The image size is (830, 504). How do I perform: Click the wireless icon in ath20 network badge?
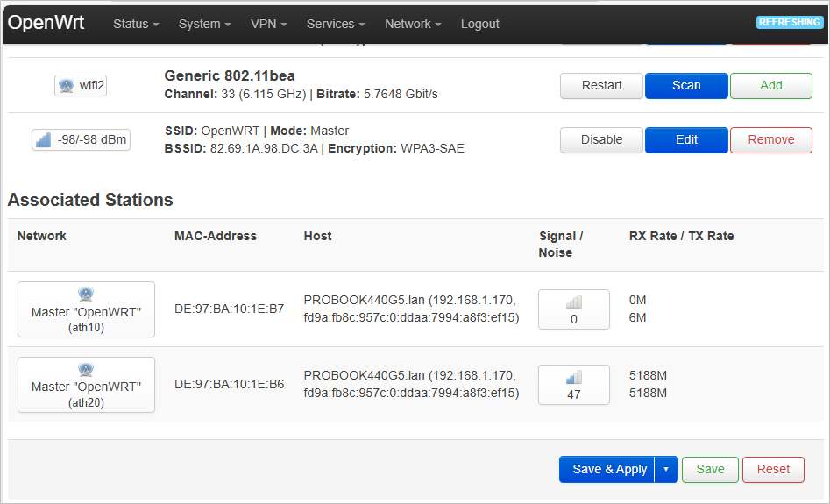pos(86,369)
